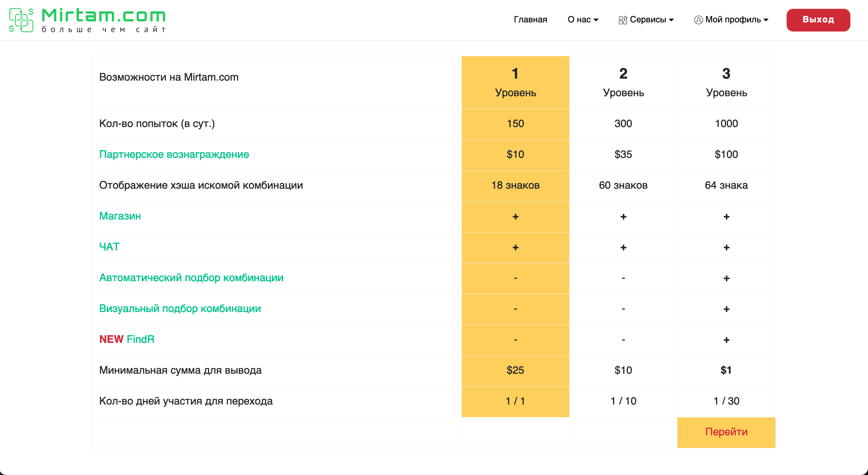Click the $1 minimum withdrawal value
The height and width of the screenshot is (475, 868).
pyautogui.click(x=726, y=370)
